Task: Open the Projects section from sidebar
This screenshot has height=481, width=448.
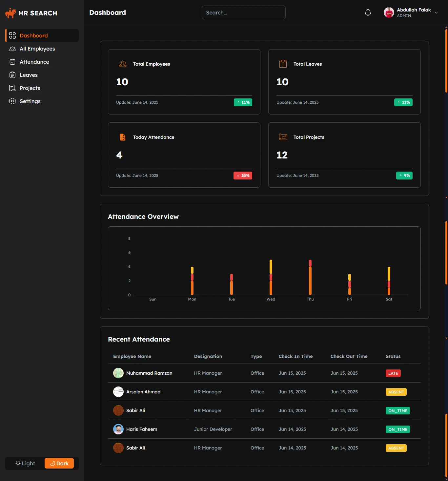Action: click(x=30, y=88)
